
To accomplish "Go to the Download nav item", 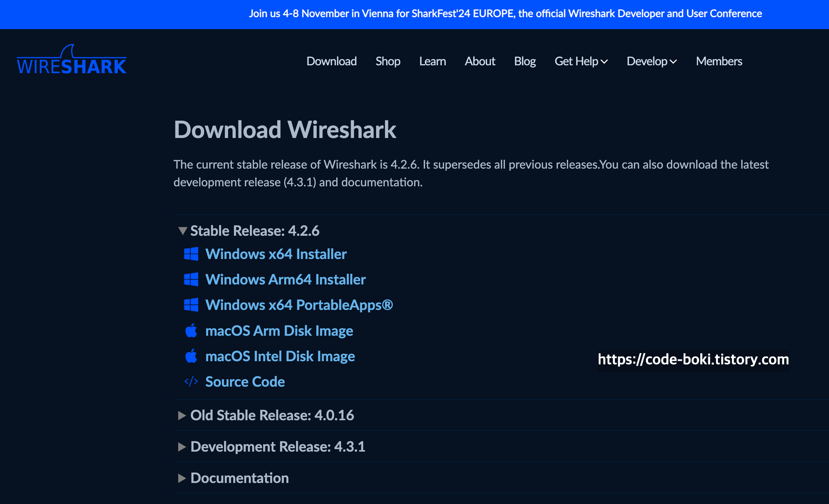I will point(331,61).
